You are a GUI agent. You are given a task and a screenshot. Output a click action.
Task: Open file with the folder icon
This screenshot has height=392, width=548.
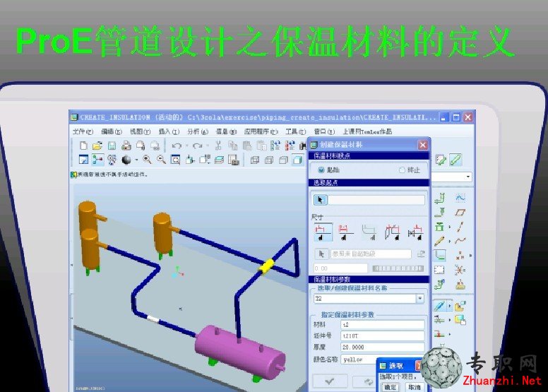[x=97, y=145]
